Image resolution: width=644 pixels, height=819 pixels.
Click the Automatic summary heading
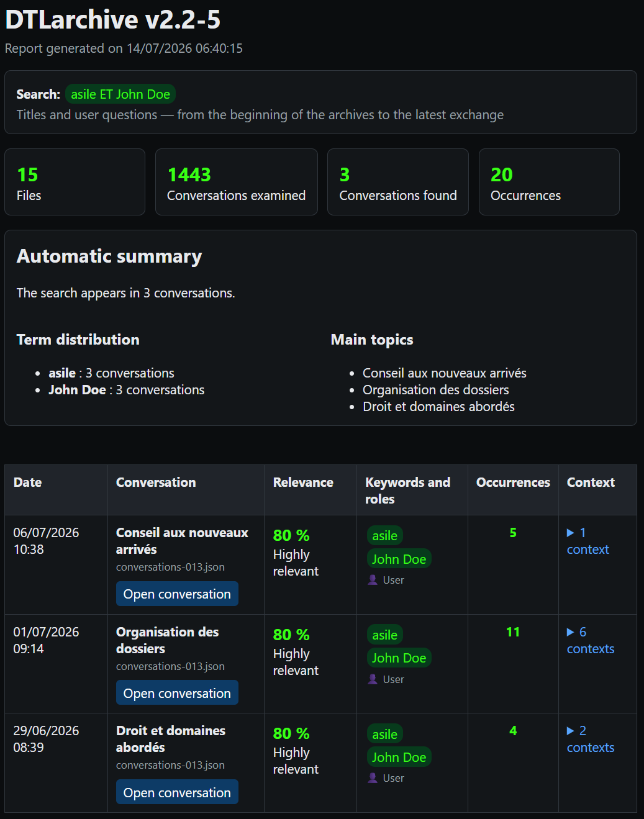(109, 256)
